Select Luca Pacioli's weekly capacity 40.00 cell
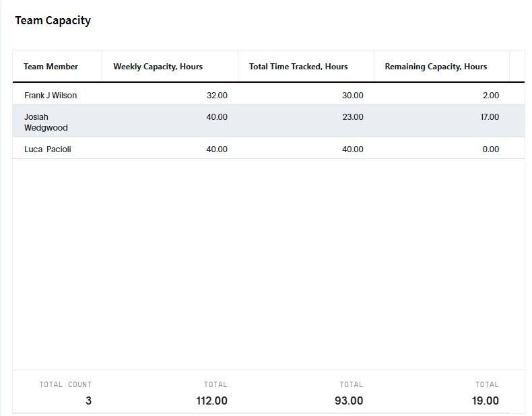 click(x=217, y=149)
